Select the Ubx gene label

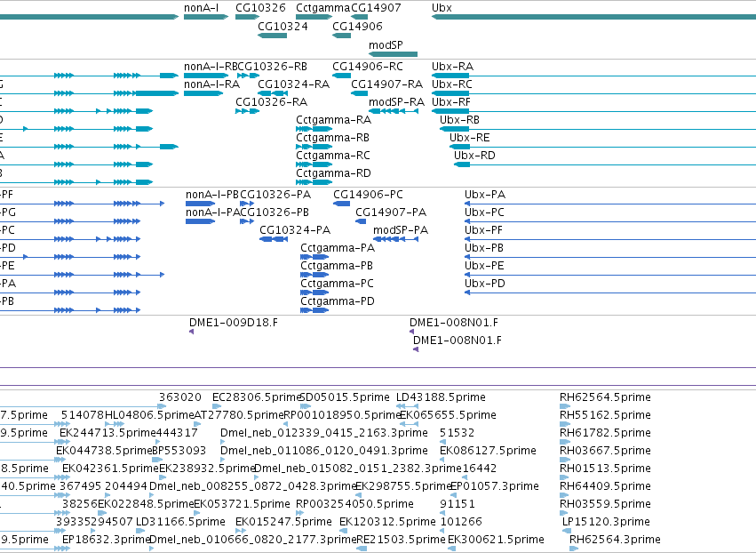[442, 8]
